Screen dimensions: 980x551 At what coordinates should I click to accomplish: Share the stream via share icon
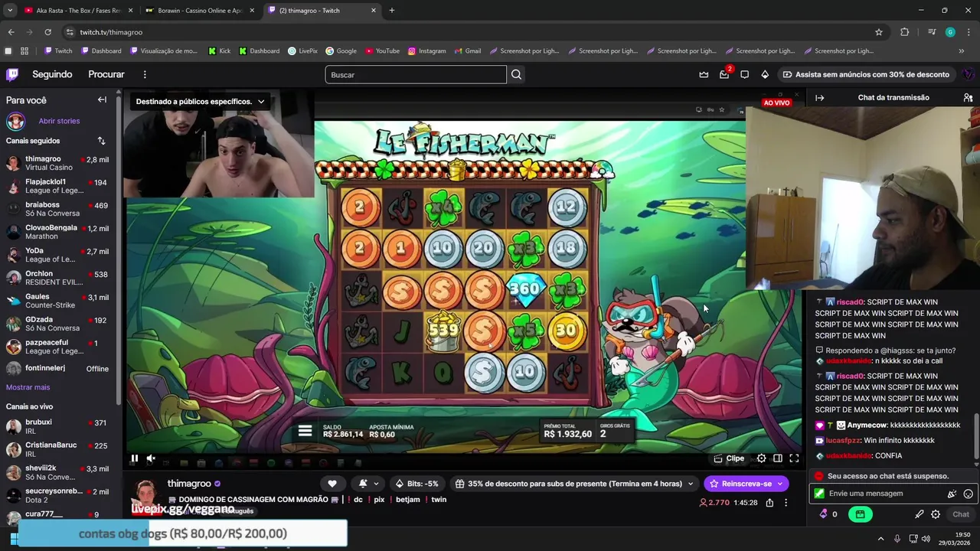769,503
